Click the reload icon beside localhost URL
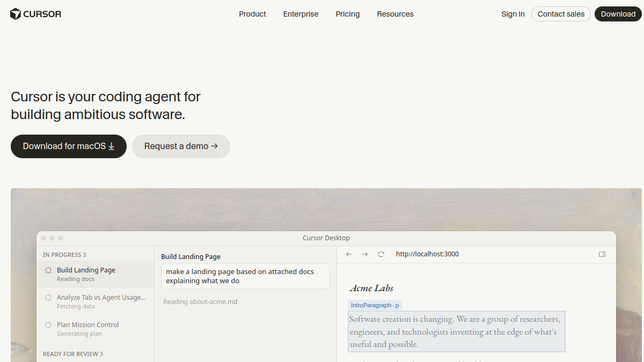The height and width of the screenshot is (362, 644). (381, 254)
